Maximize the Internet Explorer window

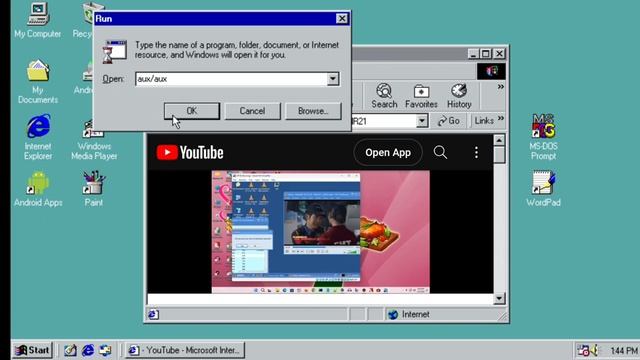click(486, 53)
